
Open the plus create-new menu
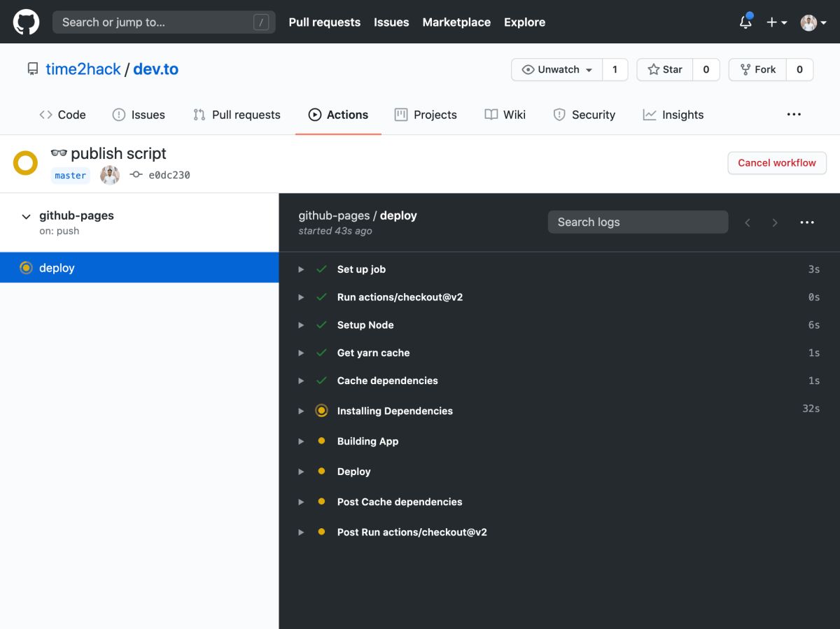776,22
